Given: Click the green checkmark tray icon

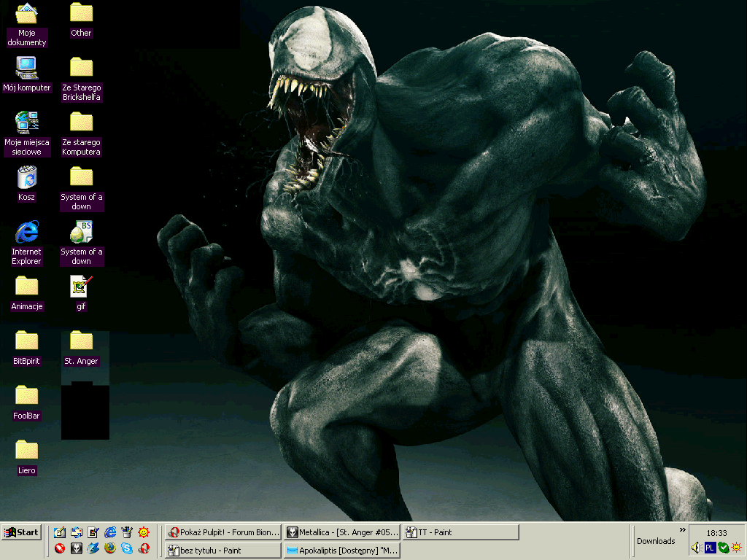Looking at the screenshot, I should pyautogui.click(x=723, y=548).
